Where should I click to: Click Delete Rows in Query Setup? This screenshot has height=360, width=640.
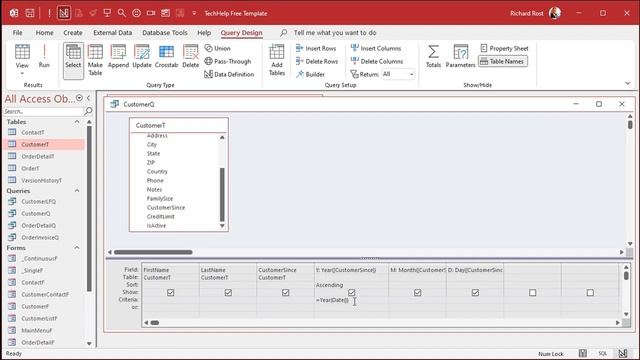[317, 61]
